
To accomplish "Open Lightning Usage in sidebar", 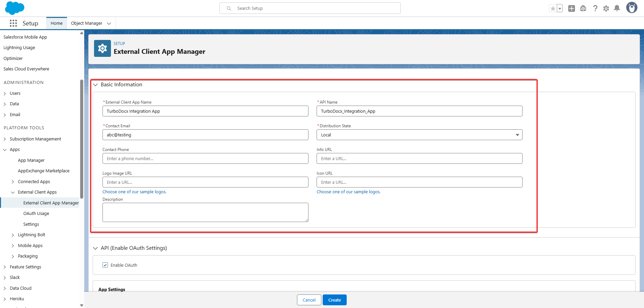I will pyautogui.click(x=19, y=48).
